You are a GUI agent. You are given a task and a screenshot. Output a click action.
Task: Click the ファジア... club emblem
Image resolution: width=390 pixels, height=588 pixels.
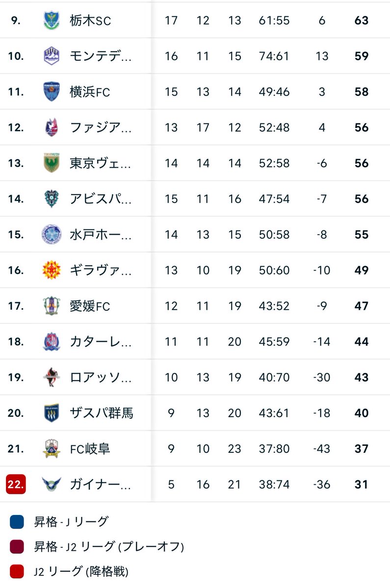pyautogui.click(x=52, y=127)
